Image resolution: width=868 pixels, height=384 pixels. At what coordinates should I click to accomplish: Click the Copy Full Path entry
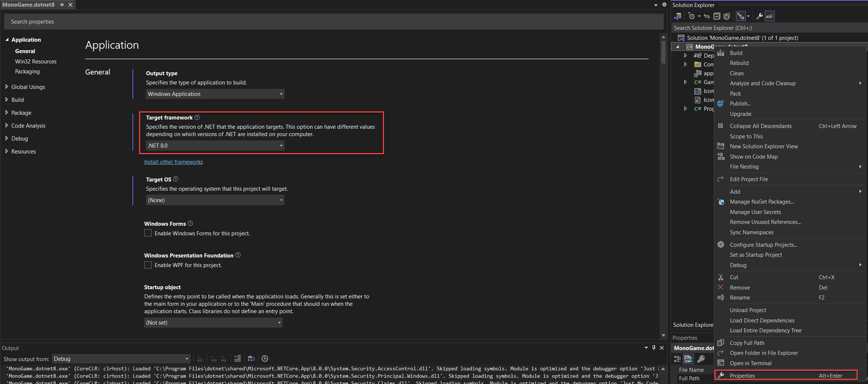pyautogui.click(x=789, y=343)
